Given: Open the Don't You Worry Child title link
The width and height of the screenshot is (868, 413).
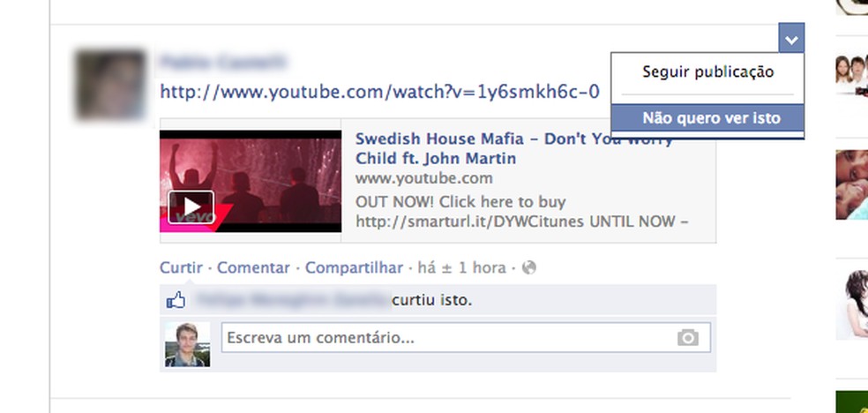Looking at the screenshot, I should coord(513,148).
